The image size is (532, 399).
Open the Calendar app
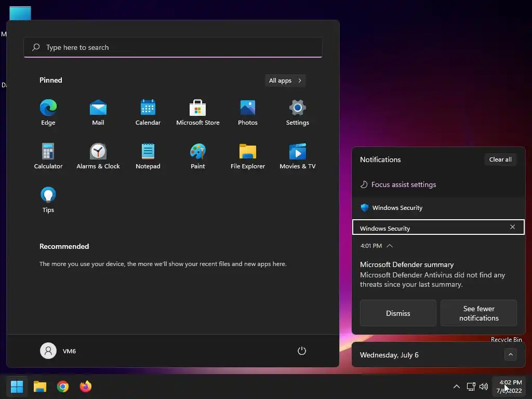(148, 113)
